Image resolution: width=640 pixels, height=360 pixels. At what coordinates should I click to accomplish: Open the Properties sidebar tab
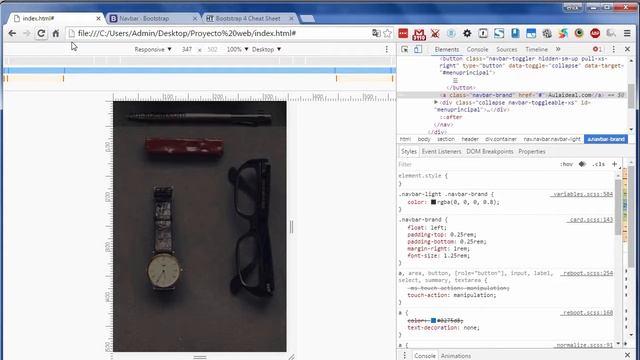(532, 151)
